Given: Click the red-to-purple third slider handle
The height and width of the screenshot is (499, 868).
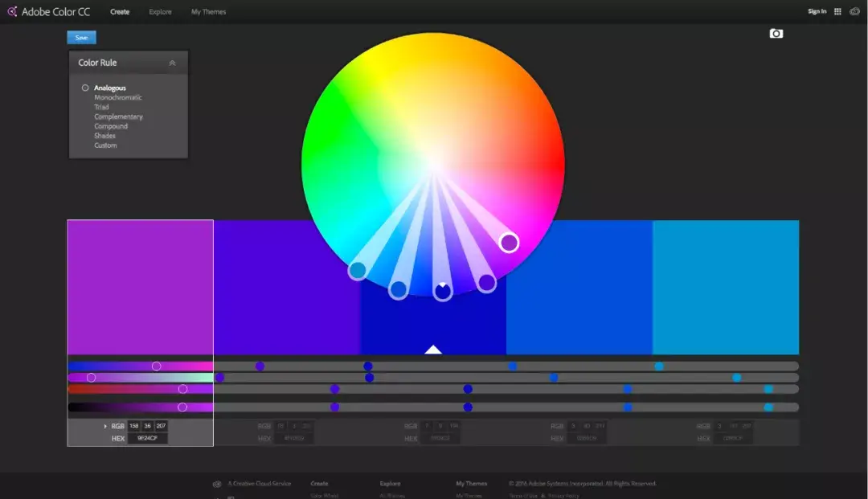Looking at the screenshot, I should pos(182,389).
